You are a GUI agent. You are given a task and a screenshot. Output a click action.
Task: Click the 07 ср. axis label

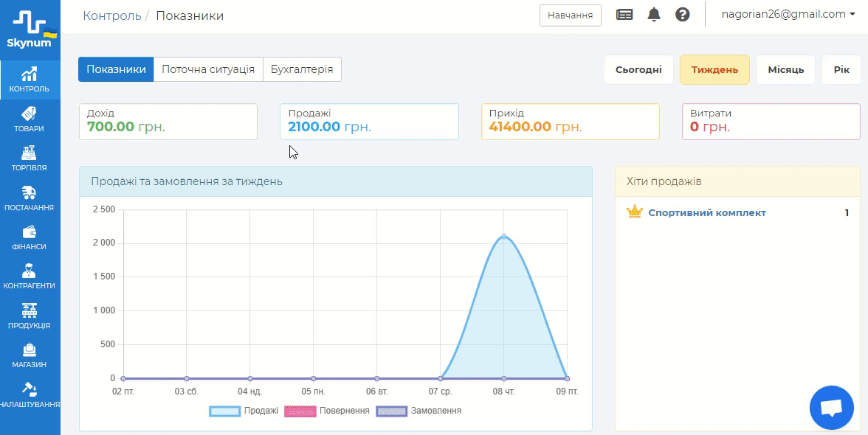(440, 391)
